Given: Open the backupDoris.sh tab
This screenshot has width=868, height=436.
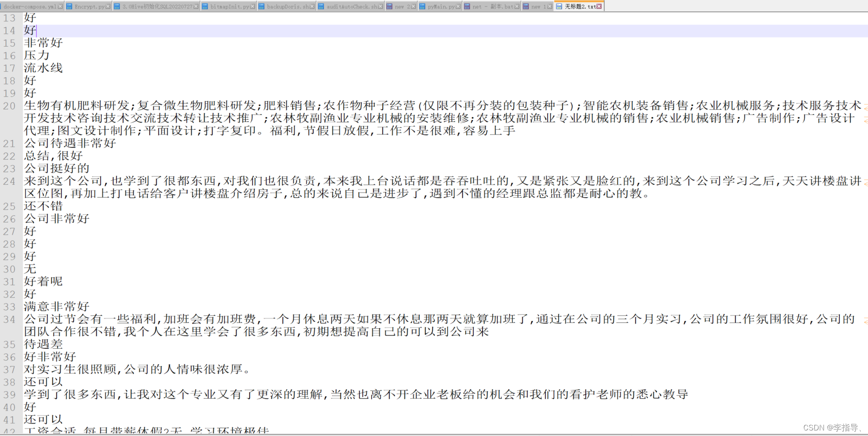Looking at the screenshot, I should 287,6.
